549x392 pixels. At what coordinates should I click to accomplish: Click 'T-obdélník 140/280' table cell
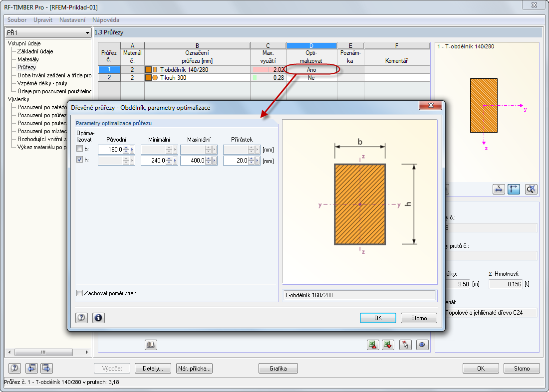point(197,70)
